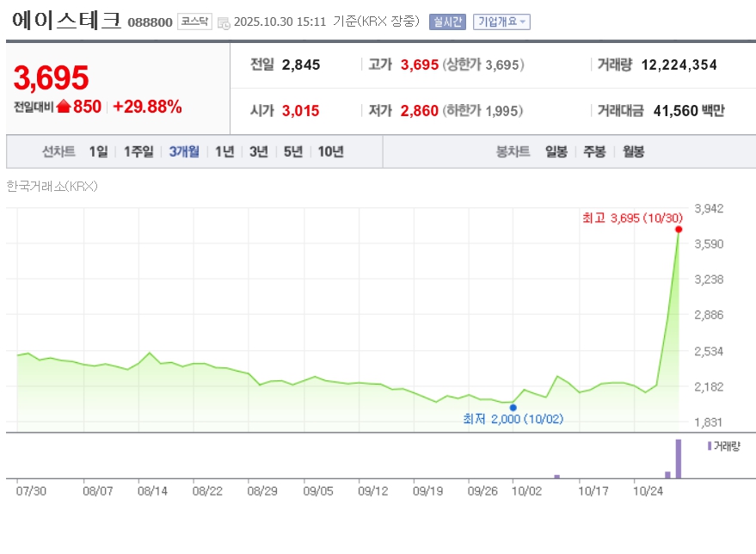
Task: Expand the 기업개요 dropdown
Action: 501,22
